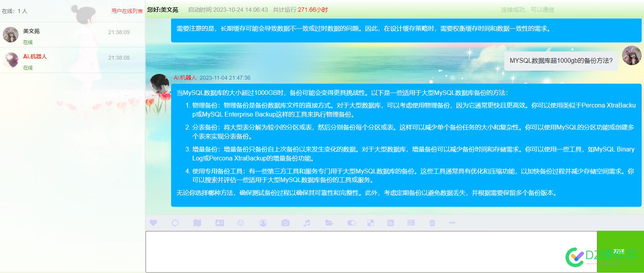Click the trash can icon to clear chat
The height and width of the screenshot is (273, 644).
pos(432,223)
